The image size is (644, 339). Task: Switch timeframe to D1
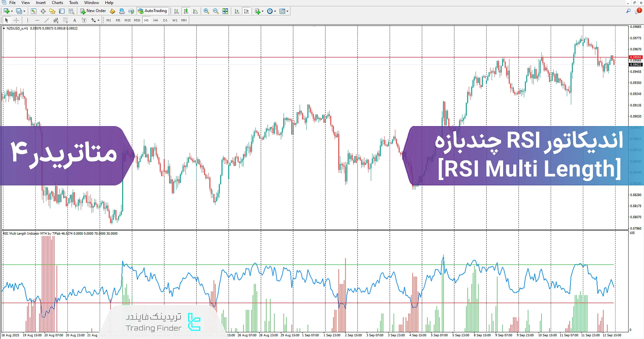click(165, 20)
